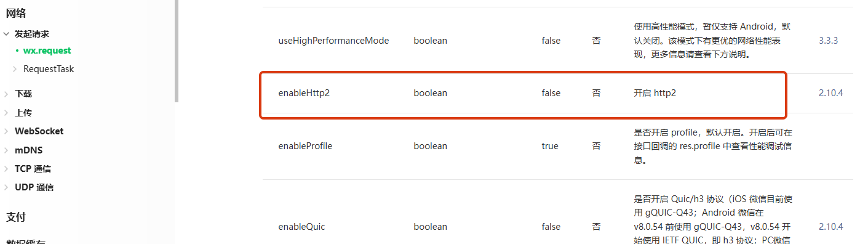868x244 pixels.
Task: Collapse the 发起请求 section chevron
Action: [6, 35]
